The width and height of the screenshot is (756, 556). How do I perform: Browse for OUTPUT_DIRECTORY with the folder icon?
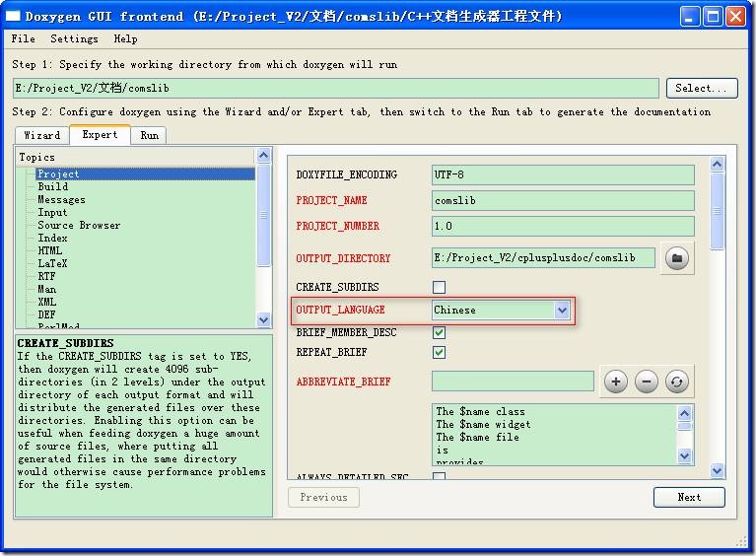point(677,258)
